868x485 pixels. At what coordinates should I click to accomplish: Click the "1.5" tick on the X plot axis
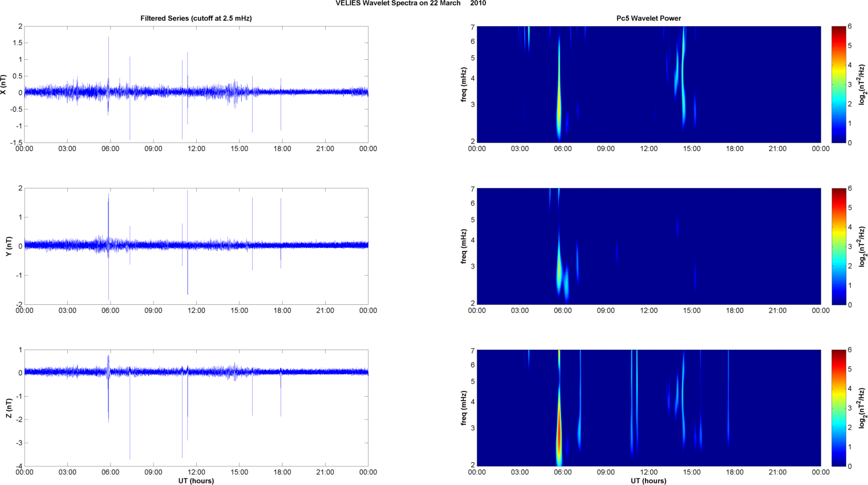point(17,43)
